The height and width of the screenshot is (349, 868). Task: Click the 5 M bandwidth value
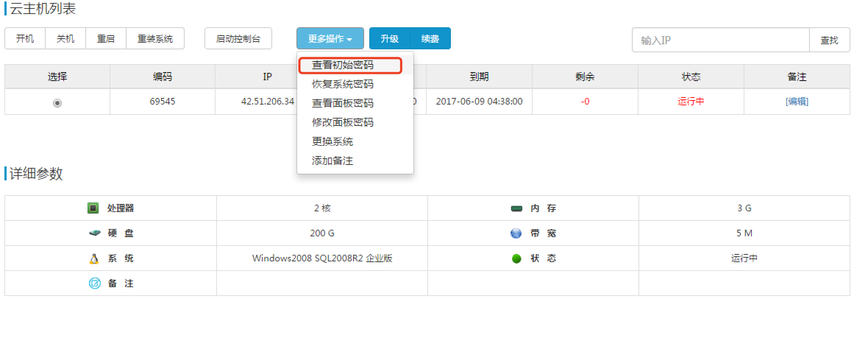point(744,233)
